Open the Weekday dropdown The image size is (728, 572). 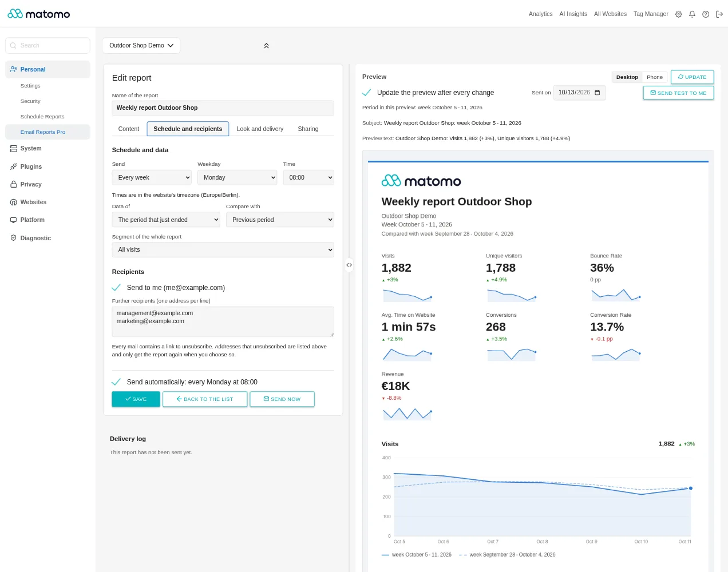click(x=238, y=178)
